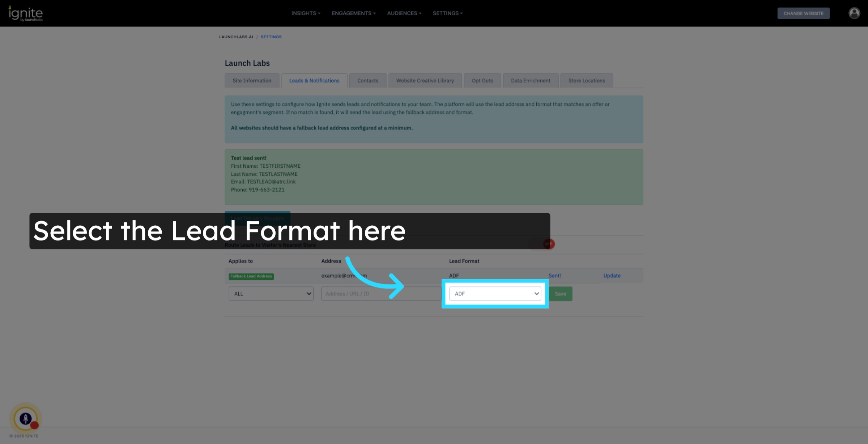Click the Ignite logo

click(x=25, y=13)
